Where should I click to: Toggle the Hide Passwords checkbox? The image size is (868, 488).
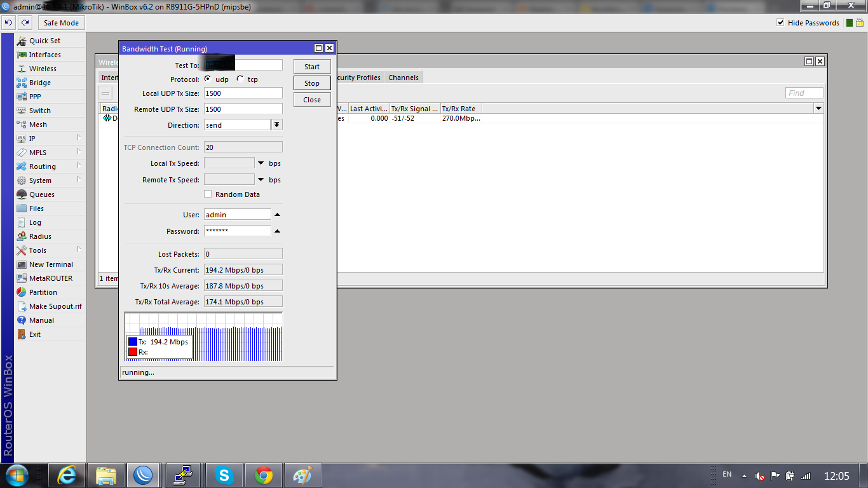[x=780, y=23]
